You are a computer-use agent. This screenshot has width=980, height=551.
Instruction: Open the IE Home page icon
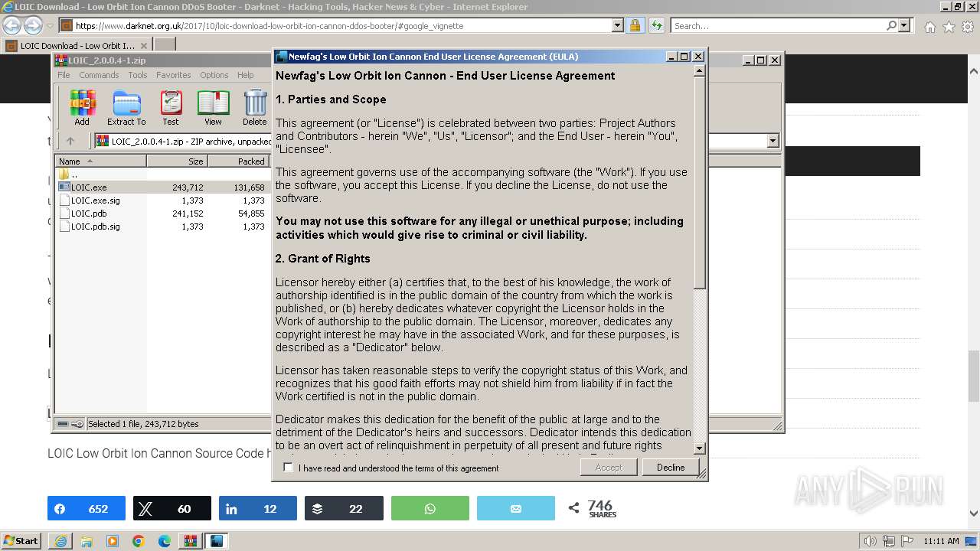point(929,27)
